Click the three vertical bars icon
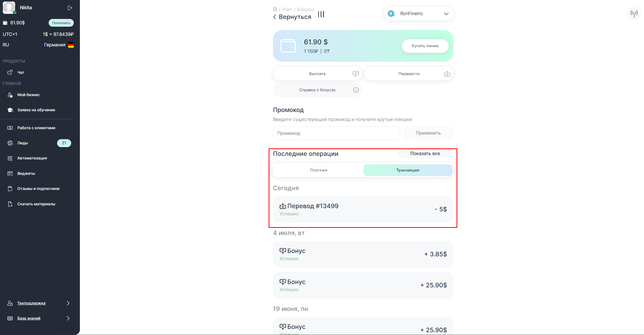644x335 pixels. click(321, 14)
